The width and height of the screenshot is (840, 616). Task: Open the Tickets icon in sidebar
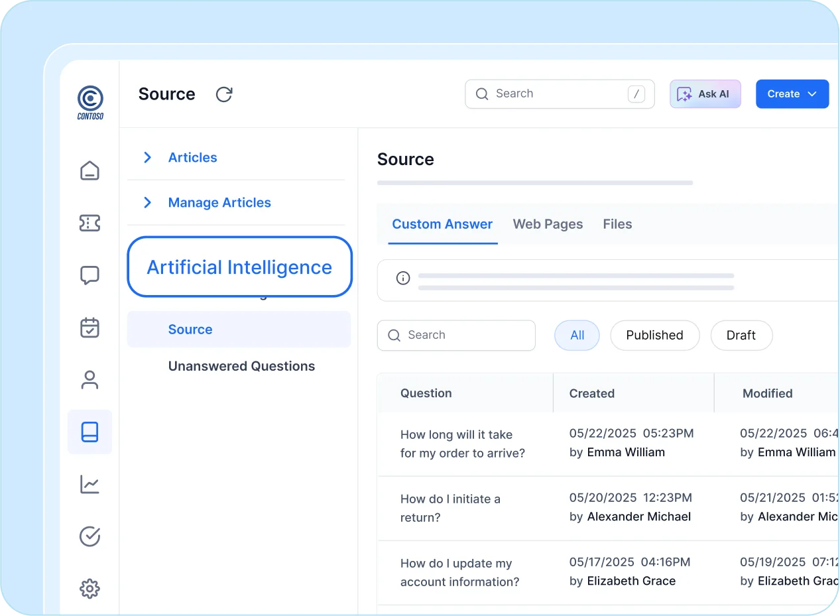click(x=90, y=223)
